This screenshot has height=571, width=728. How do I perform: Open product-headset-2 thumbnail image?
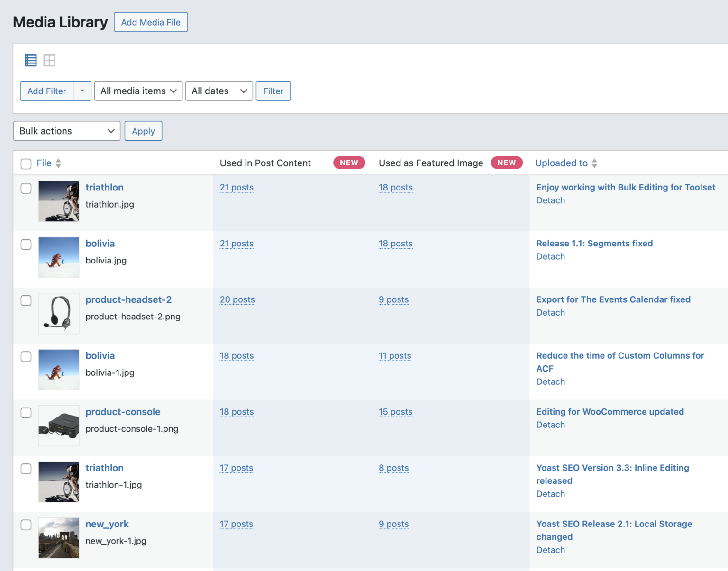click(59, 314)
